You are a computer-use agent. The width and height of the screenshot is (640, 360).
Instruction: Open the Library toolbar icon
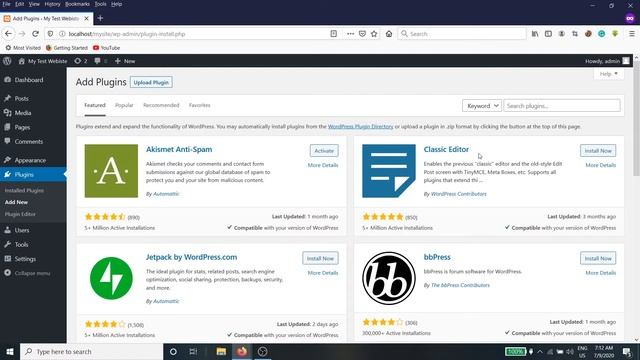pos(535,34)
